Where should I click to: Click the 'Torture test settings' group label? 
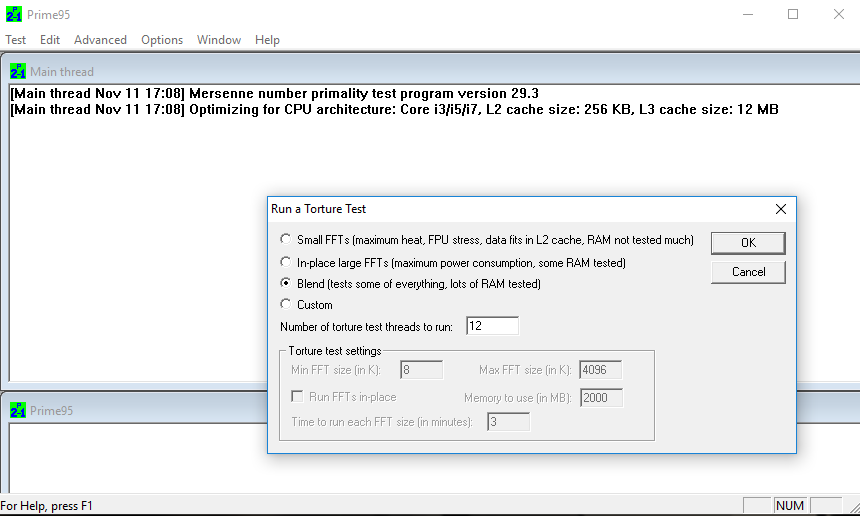[335, 351]
